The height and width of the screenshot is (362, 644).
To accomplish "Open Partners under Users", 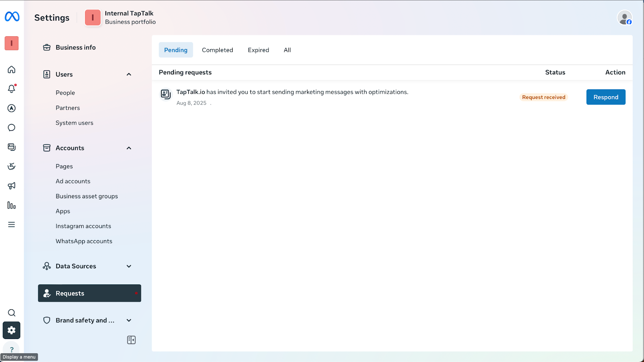I will (68, 108).
